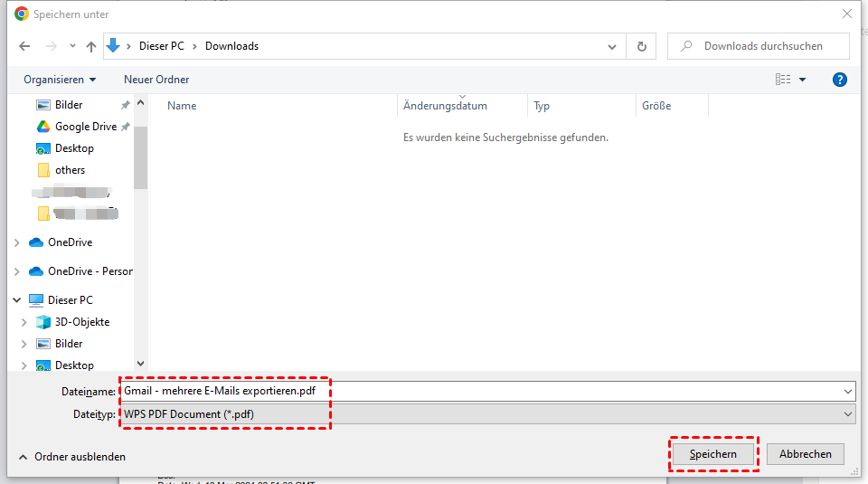Viewport: 868px width, 484px height.
Task: Select Dieser PC in navigation pane
Action: click(71, 300)
